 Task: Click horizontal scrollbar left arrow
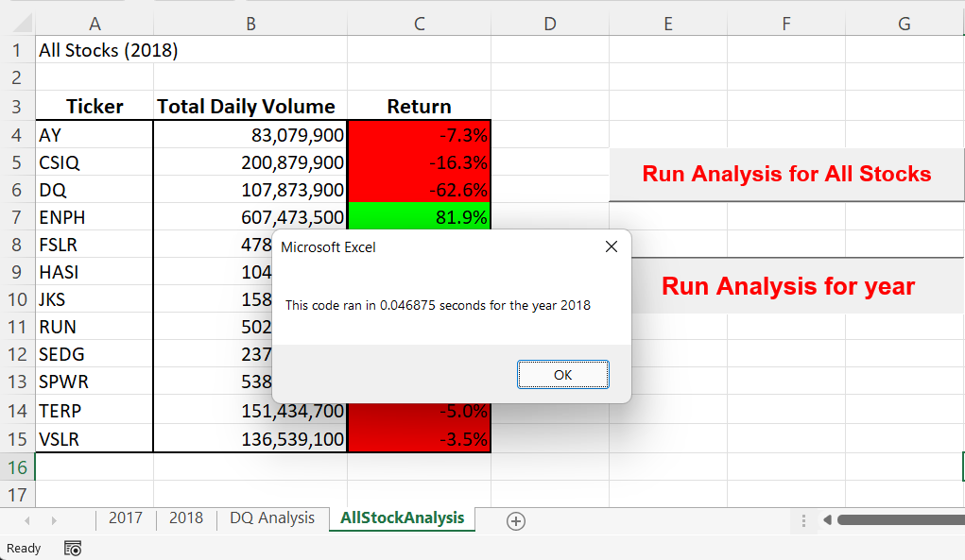(827, 520)
